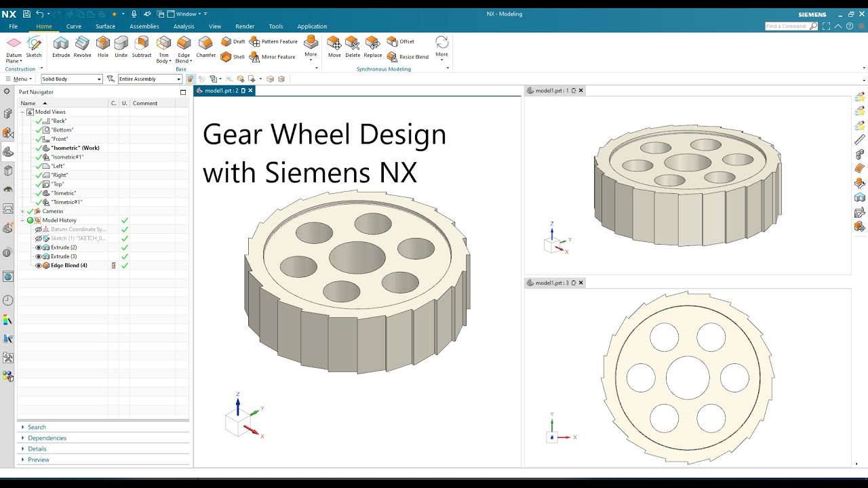Click the Unite boolean tool
Screen dimensions: 868x488
121,47
